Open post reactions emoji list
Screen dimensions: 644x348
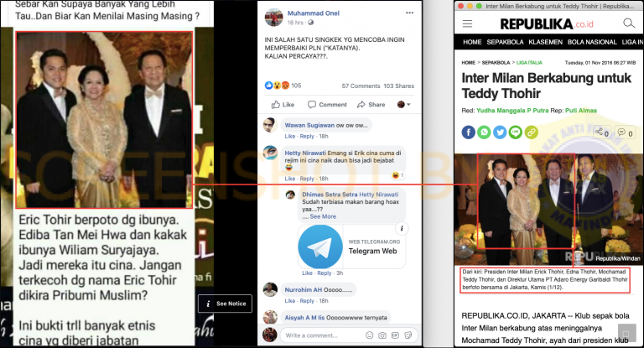(278, 86)
